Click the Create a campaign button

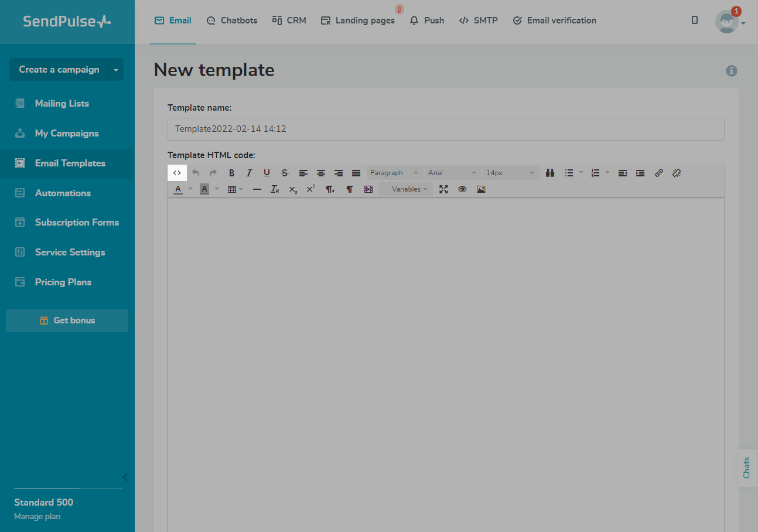(59, 69)
